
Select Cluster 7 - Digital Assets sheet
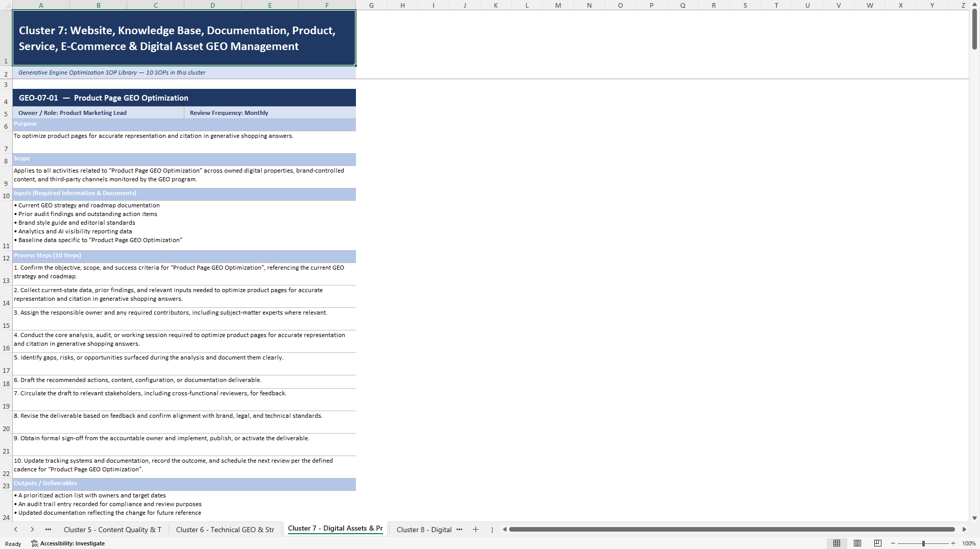coord(335,529)
